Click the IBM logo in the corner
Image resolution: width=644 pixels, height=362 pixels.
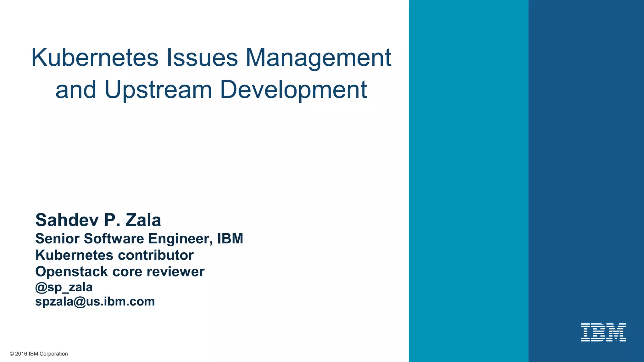pyautogui.click(x=603, y=332)
